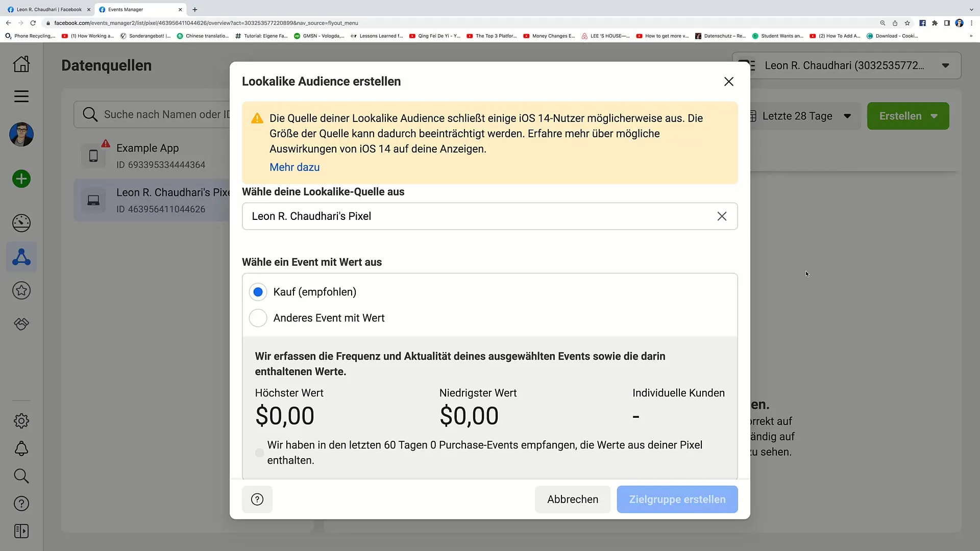Click the audiences/people icon in sidebar
Screen dimensions: 980x551
21,257
